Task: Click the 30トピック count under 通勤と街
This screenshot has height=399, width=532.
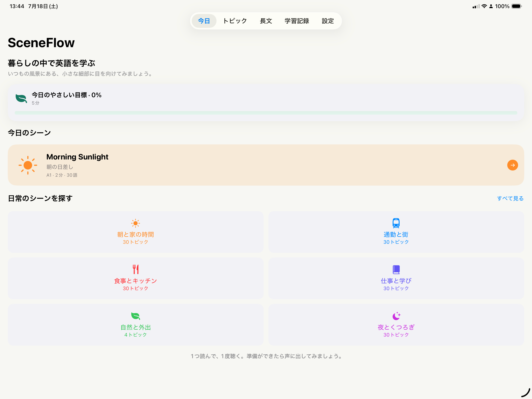Action: coord(396,242)
